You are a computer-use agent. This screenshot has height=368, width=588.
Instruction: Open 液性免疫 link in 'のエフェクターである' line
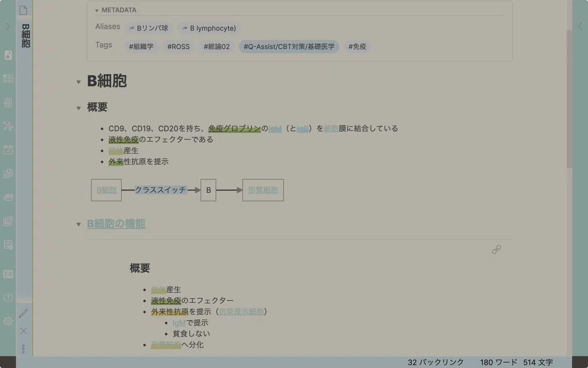point(123,139)
